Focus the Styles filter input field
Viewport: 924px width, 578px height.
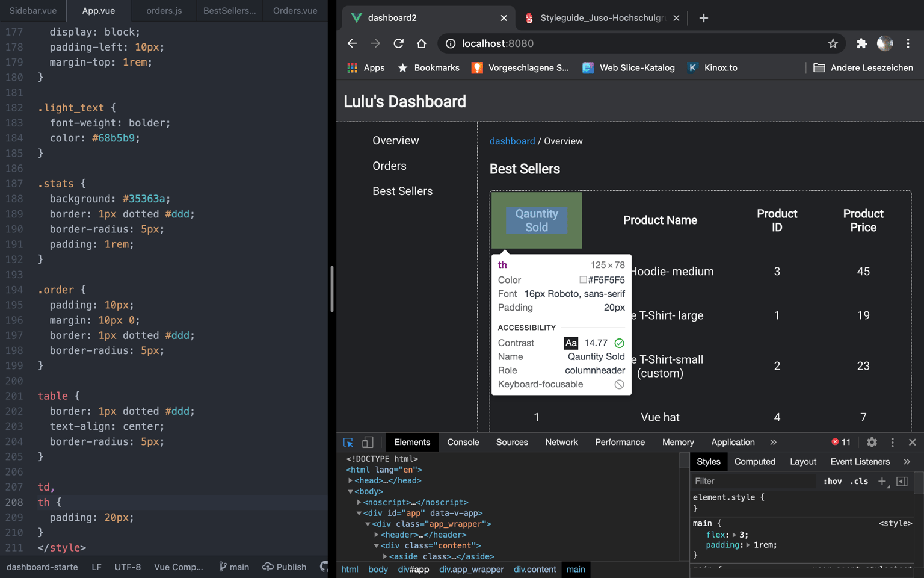pyautogui.click(x=754, y=481)
